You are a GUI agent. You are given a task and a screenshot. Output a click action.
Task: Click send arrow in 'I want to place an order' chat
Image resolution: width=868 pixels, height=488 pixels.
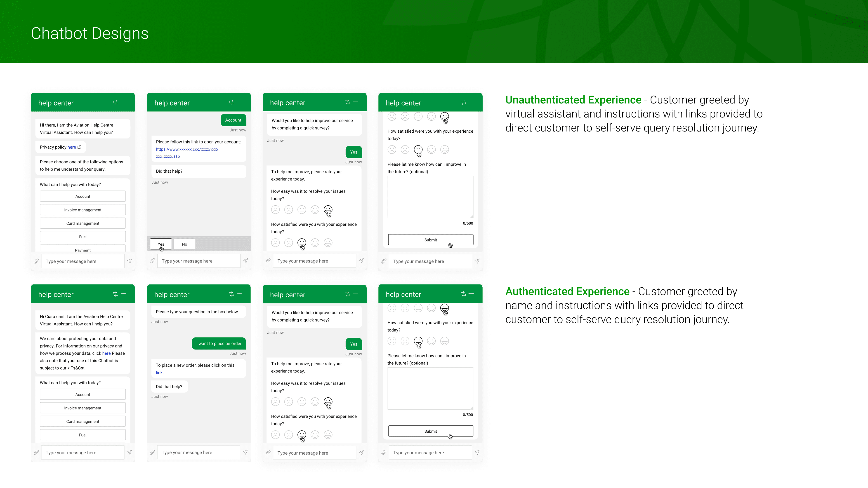[245, 452]
